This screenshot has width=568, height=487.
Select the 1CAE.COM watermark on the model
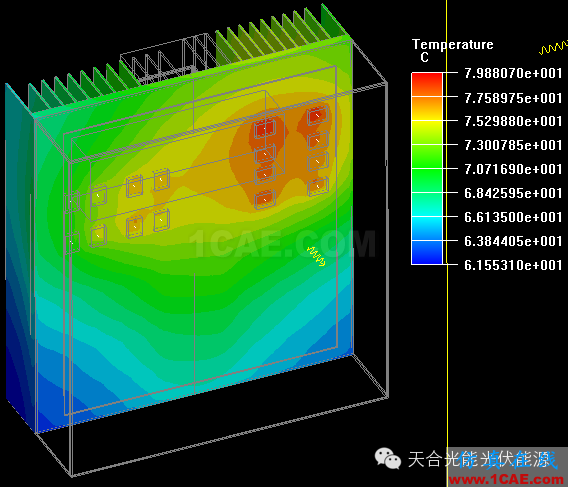coord(282,244)
